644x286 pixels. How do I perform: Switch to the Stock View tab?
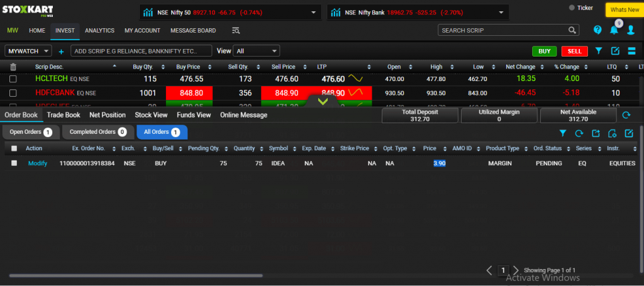[x=151, y=115]
